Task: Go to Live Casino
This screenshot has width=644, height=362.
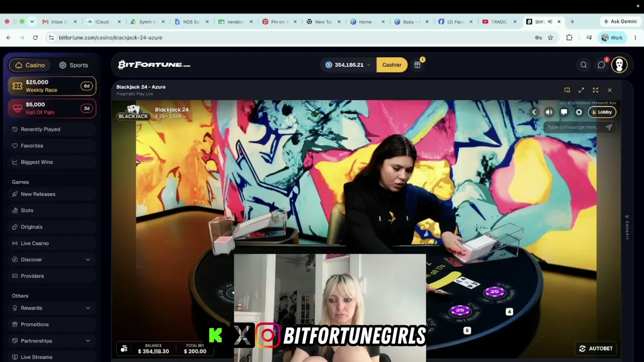Action: [x=52, y=243]
